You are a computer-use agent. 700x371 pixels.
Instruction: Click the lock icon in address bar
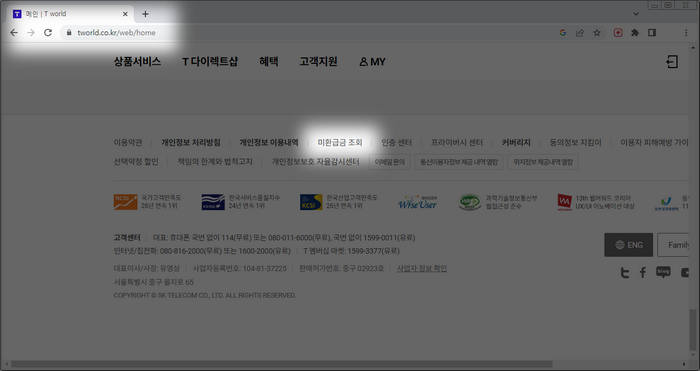(69, 33)
